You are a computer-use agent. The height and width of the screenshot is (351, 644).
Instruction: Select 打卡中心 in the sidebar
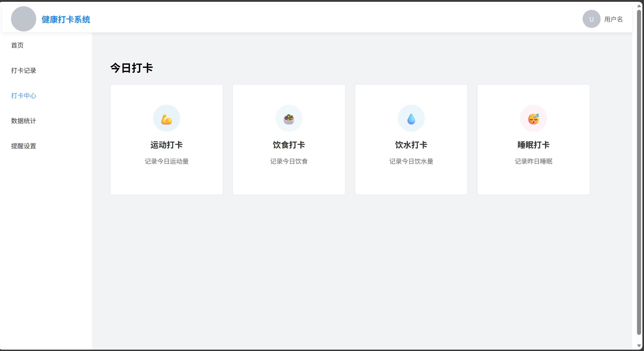(24, 96)
